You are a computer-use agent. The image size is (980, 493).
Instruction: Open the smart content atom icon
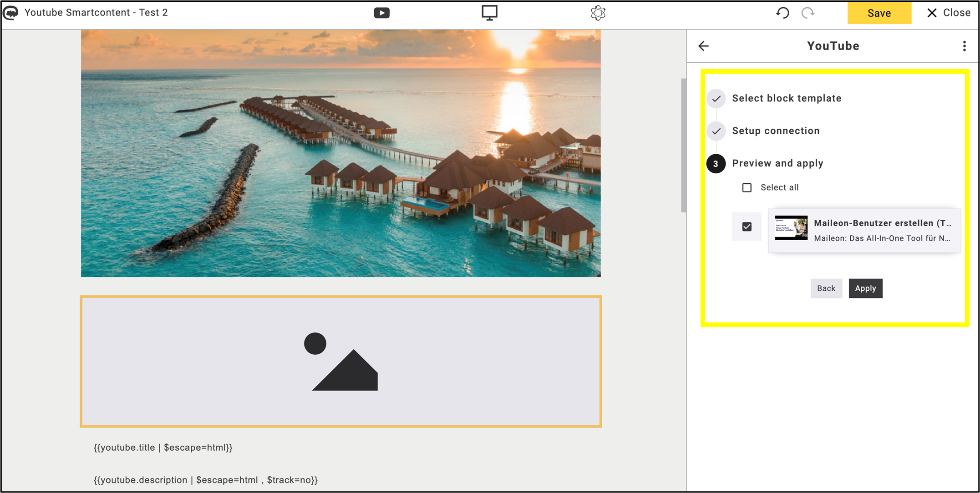click(598, 13)
